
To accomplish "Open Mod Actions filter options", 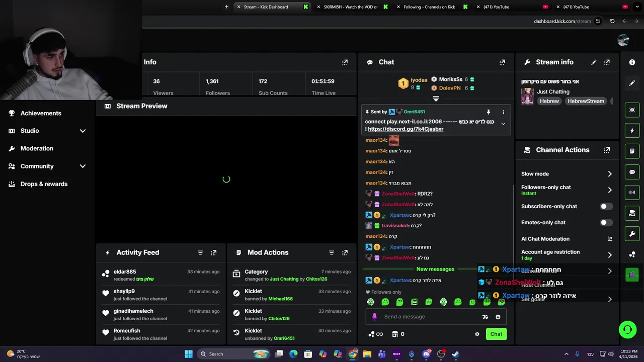I will 332,252.
